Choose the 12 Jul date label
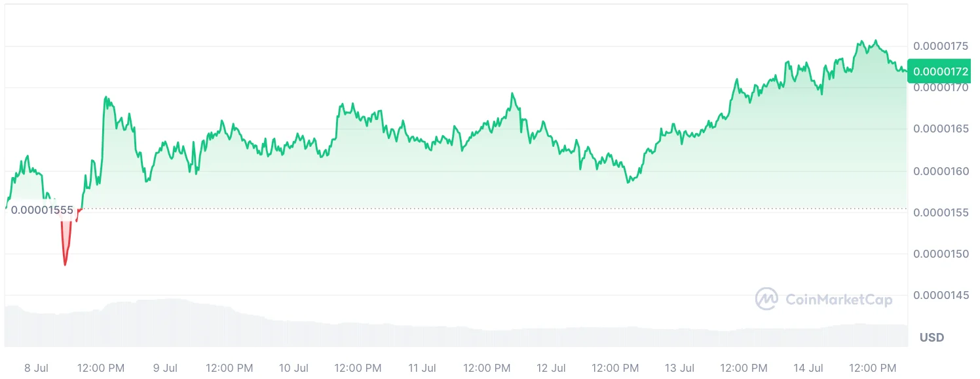 point(550,368)
